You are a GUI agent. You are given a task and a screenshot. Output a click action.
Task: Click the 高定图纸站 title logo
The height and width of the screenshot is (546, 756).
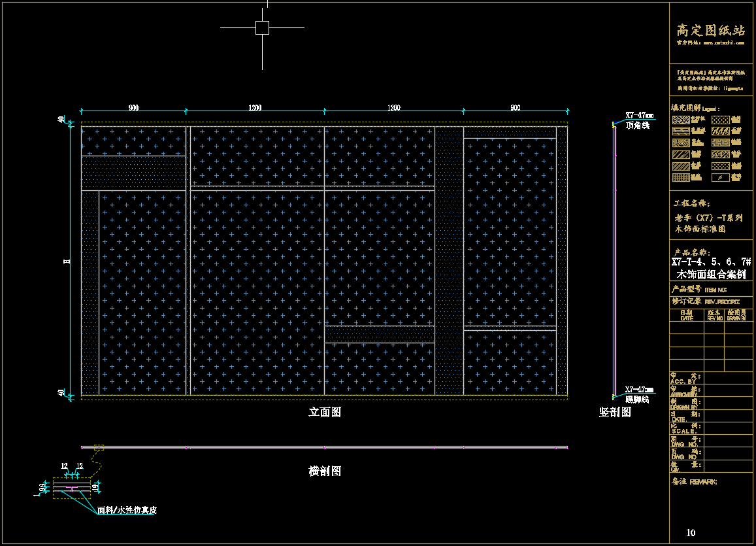[710, 30]
